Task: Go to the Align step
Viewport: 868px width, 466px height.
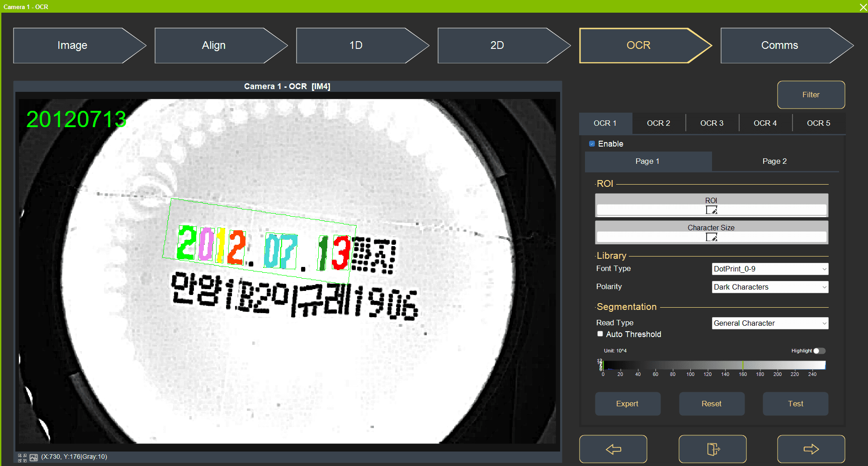Action: click(221, 45)
